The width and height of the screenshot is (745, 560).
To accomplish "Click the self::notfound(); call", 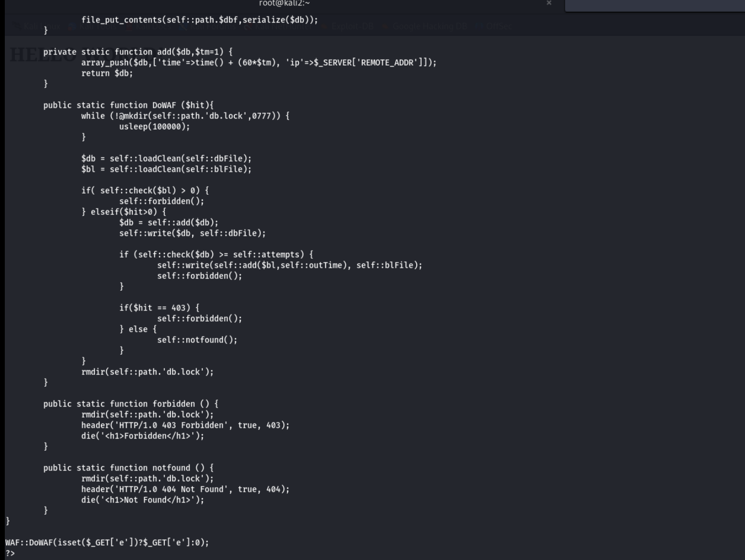I will [x=197, y=340].
